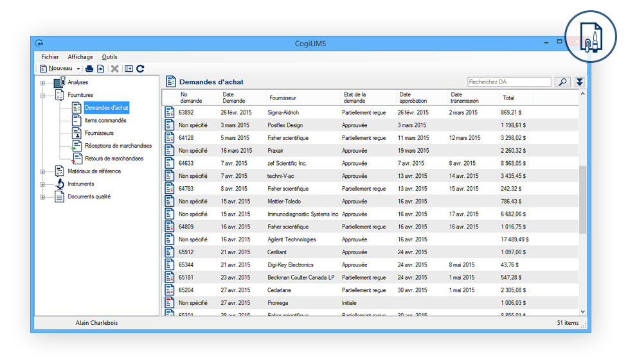
Task: Open the Fichier menu
Action: 49,57
